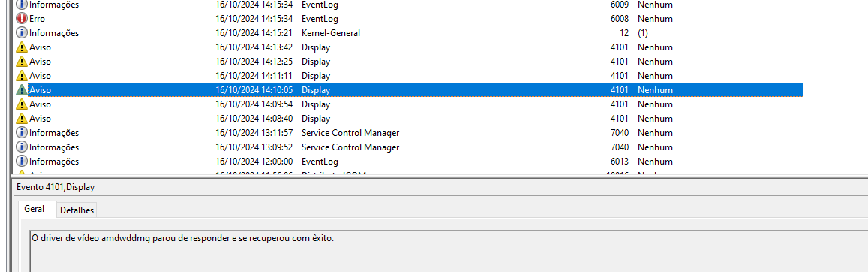Switch to the Detalhes tab
The width and height of the screenshot is (868, 272).
[x=77, y=210]
